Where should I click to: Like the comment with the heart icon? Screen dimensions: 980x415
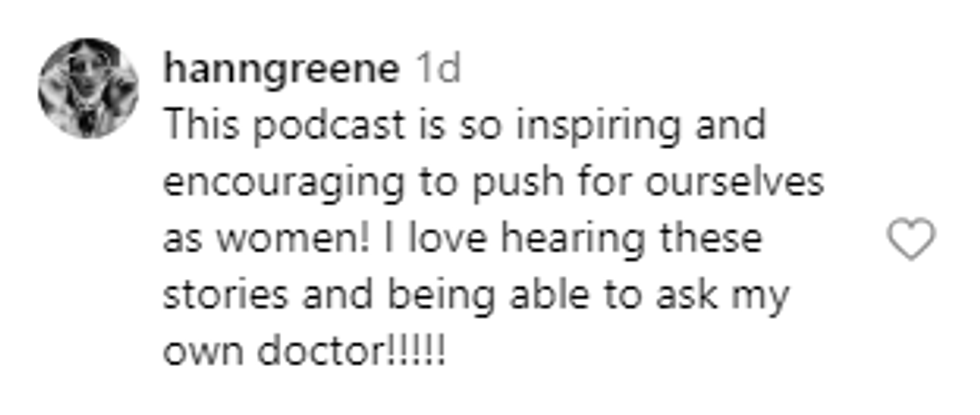click(x=911, y=239)
